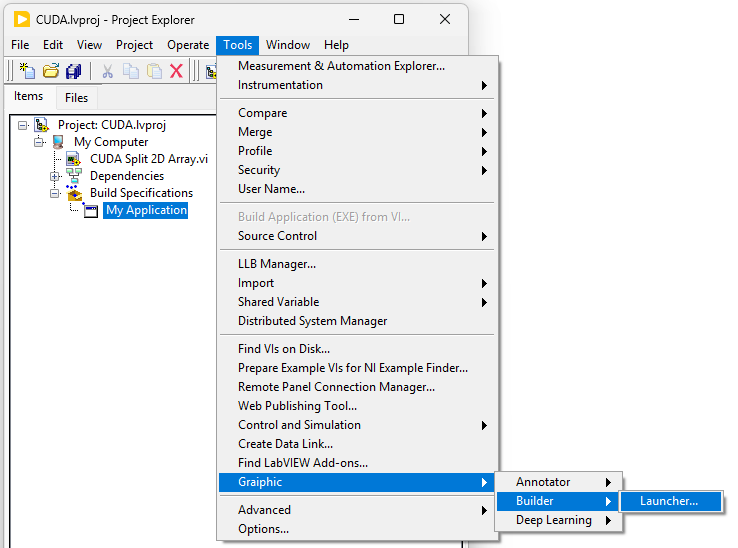
Task: Switch to the Files tab
Action: [x=76, y=98]
